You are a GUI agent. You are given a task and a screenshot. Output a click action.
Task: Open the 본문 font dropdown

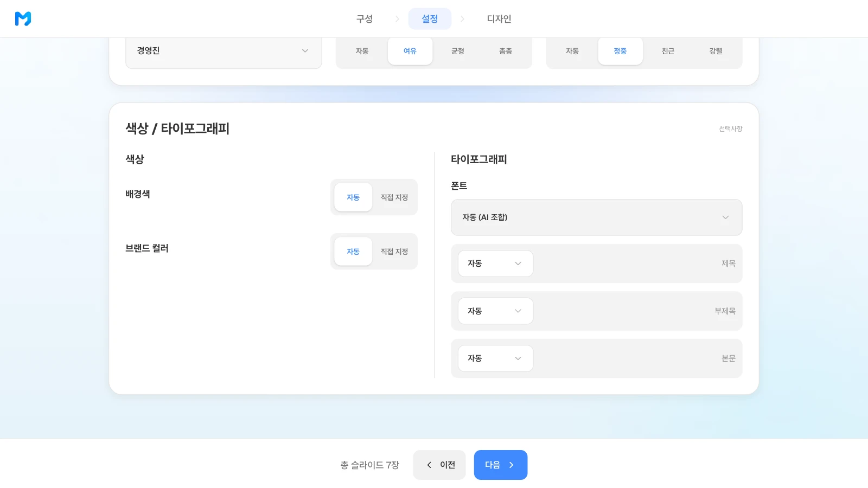[495, 358]
